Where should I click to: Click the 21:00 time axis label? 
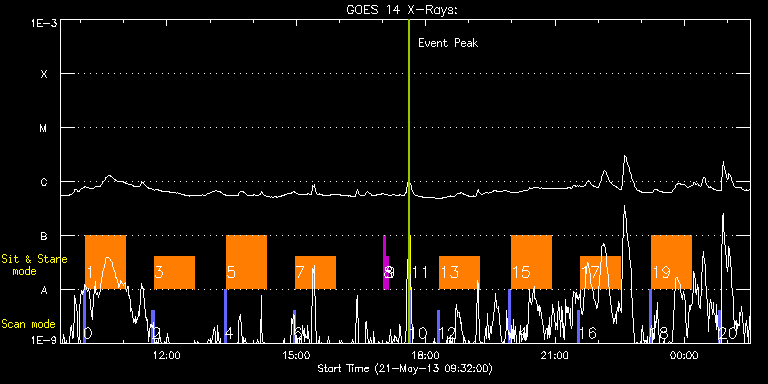(555, 355)
